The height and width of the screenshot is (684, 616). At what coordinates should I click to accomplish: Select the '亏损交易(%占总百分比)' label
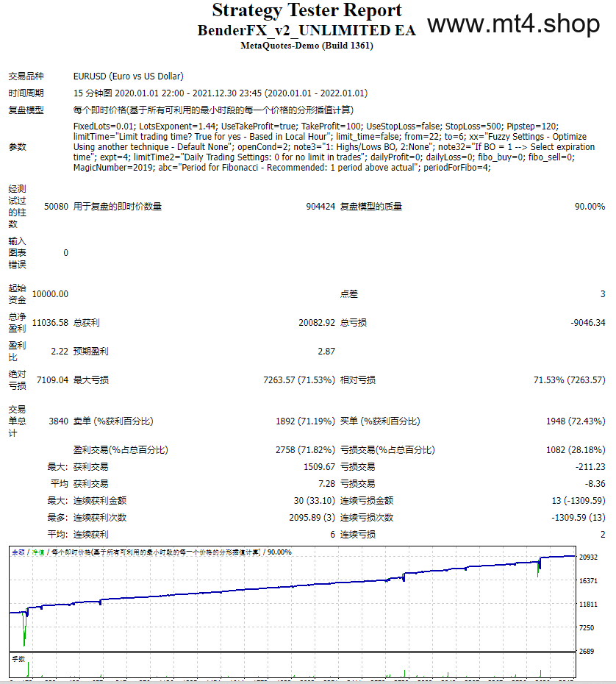coord(387,450)
